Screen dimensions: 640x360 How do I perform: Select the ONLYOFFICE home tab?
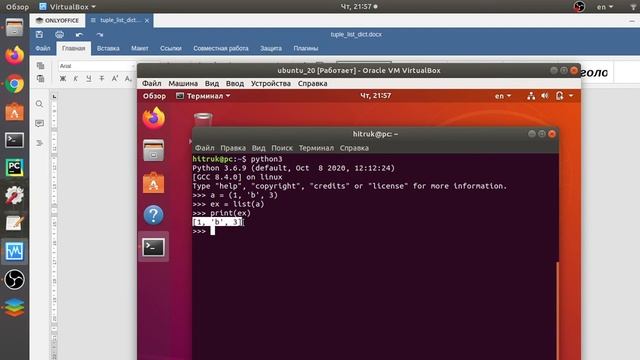tap(57, 20)
